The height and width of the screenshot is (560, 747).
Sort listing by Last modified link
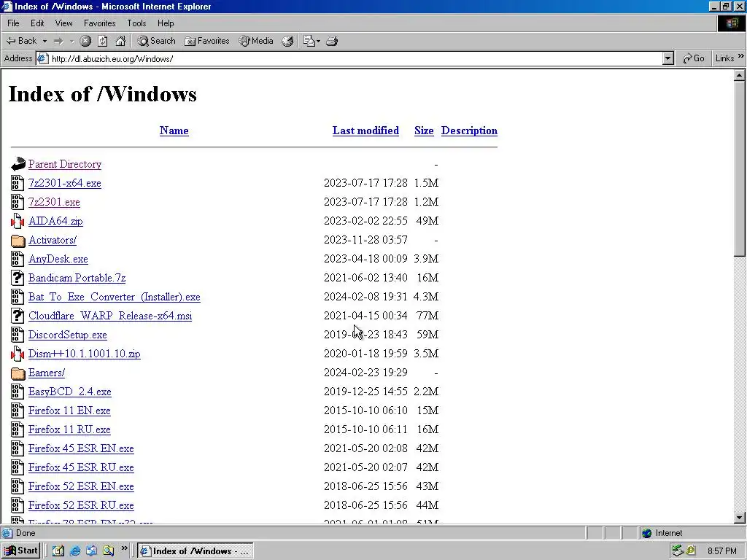(365, 131)
